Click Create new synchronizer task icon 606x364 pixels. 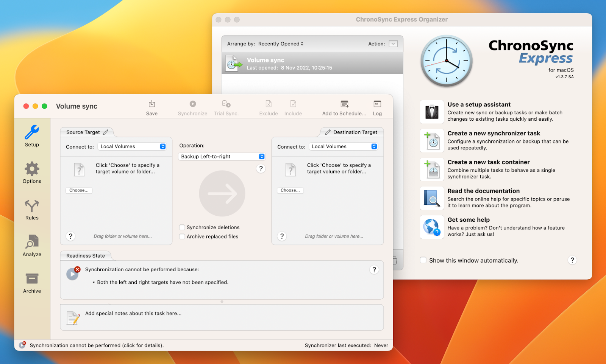pos(432,141)
